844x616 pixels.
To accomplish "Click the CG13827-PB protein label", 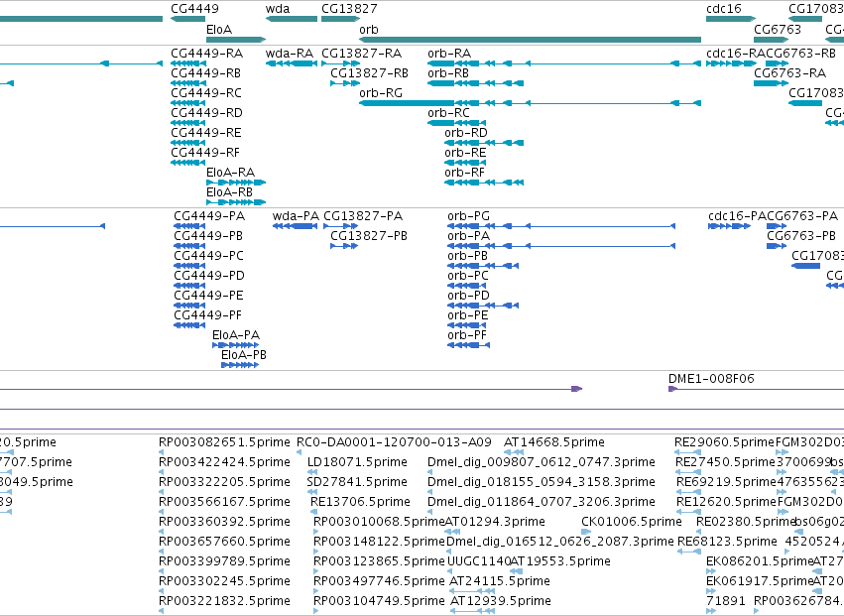I will click(x=369, y=236).
